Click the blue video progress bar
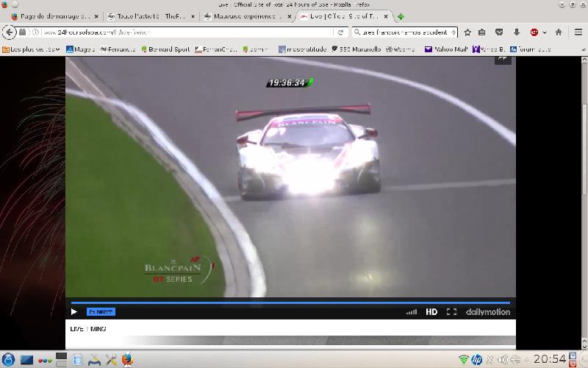The image size is (588, 368). pos(290,302)
